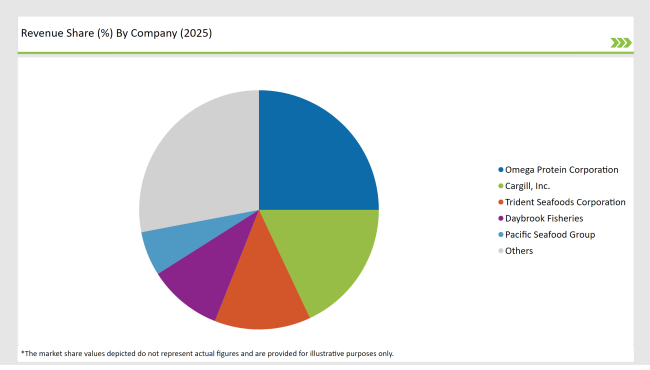Screen dimensions: 650x370
Task: Click the Trident Seafoods legend dot
Action: point(501,202)
